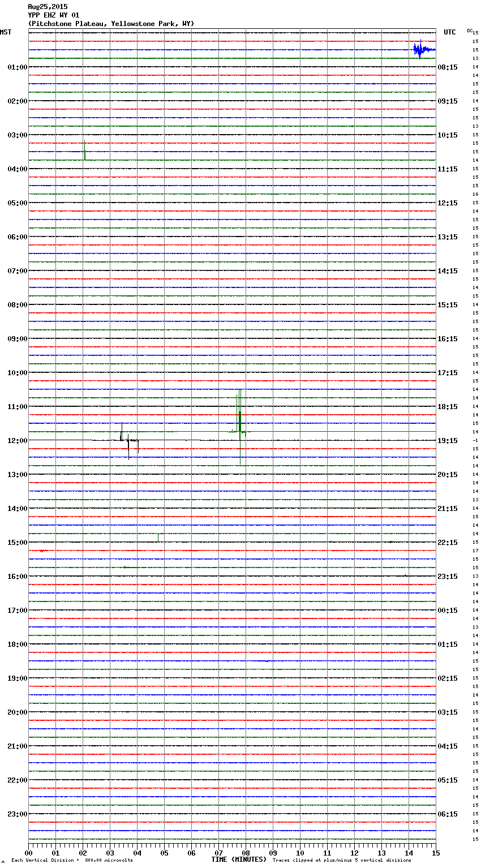Click the blue seismic burst near minute 14
This screenshot has width=481, height=868.
coord(420,50)
